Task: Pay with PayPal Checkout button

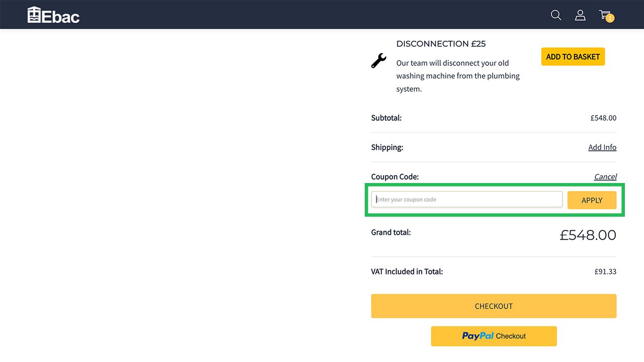Action: tap(494, 336)
